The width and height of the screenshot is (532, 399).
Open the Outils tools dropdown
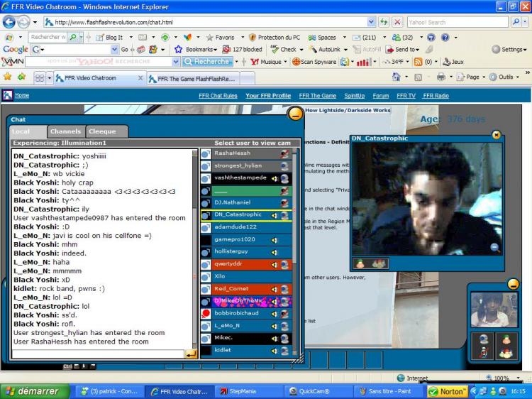point(506,77)
